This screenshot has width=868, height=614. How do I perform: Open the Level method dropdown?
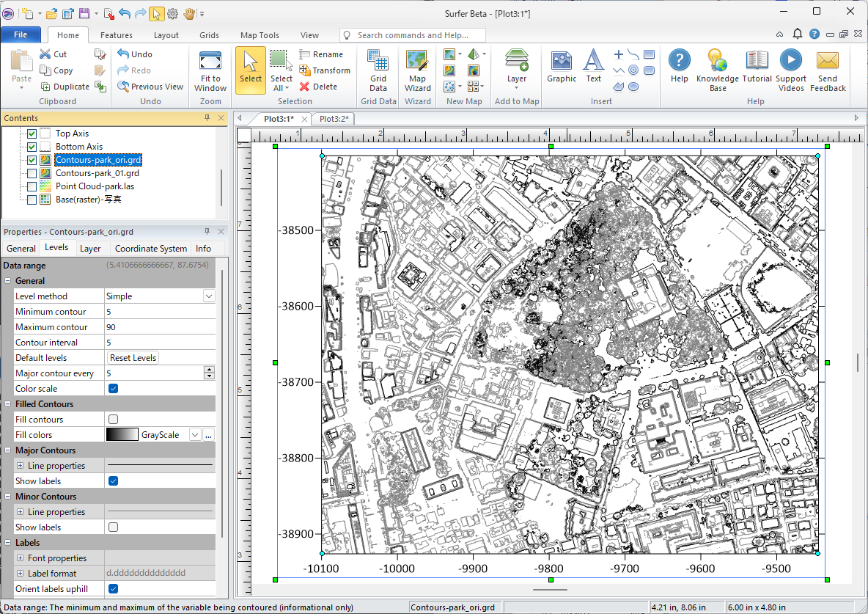click(209, 296)
